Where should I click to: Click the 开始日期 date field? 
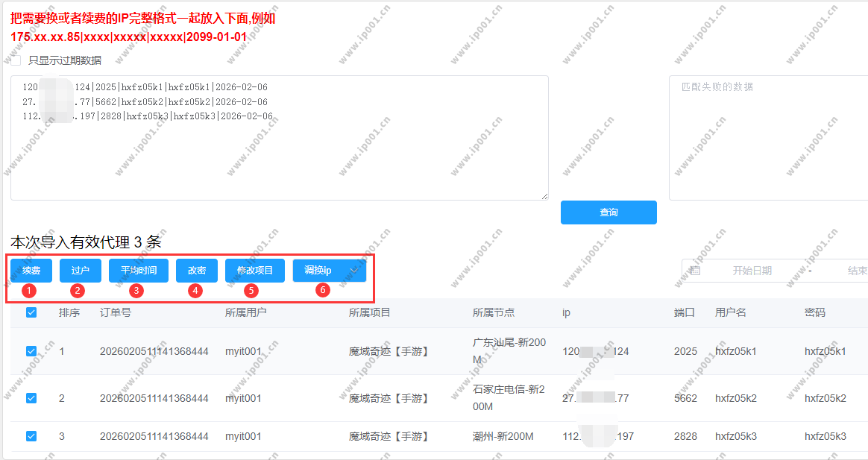pos(752,271)
